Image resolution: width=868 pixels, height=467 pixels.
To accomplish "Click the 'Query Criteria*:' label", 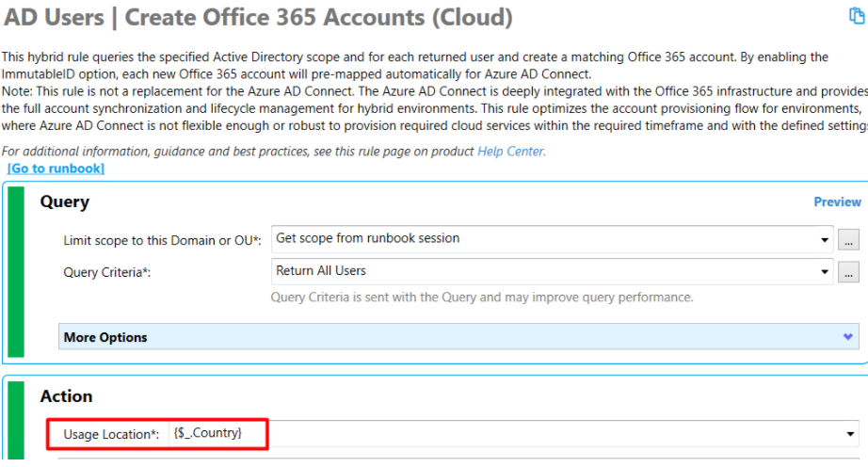I will tap(106, 272).
